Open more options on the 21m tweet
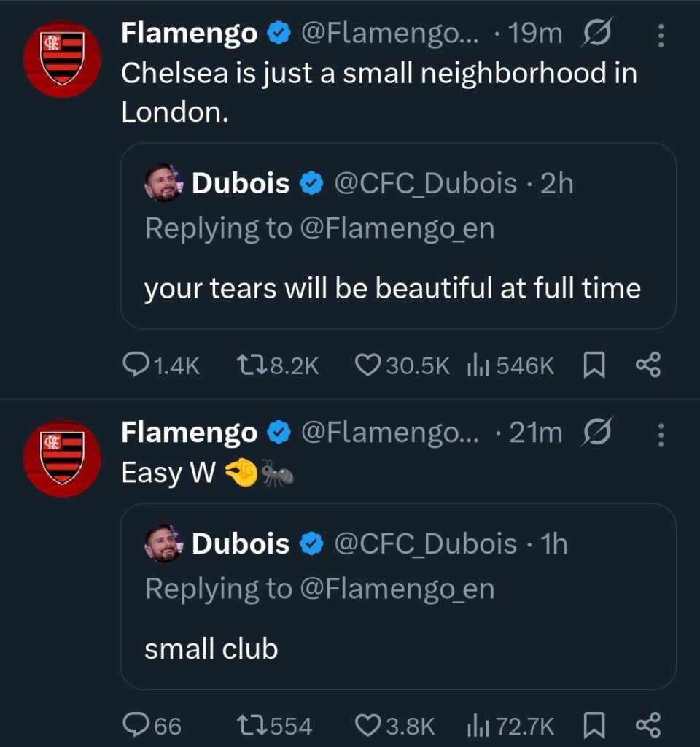 click(x=661, y=435)
